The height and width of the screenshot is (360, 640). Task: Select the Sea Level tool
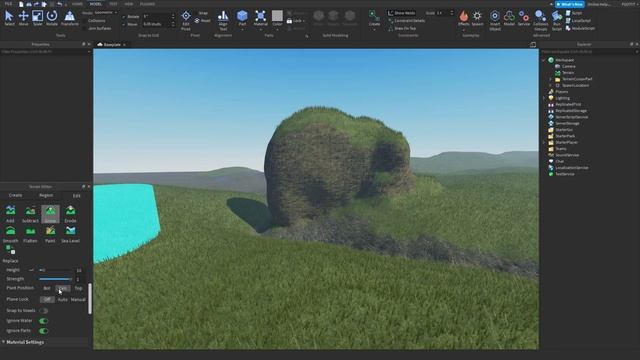click(70, 234)
